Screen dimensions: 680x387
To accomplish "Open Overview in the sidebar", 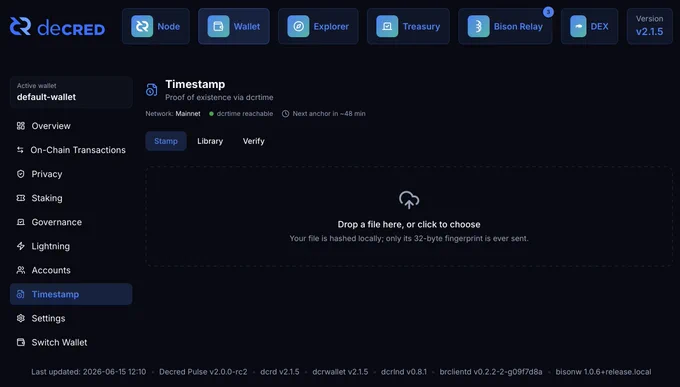I will (71, 126).
